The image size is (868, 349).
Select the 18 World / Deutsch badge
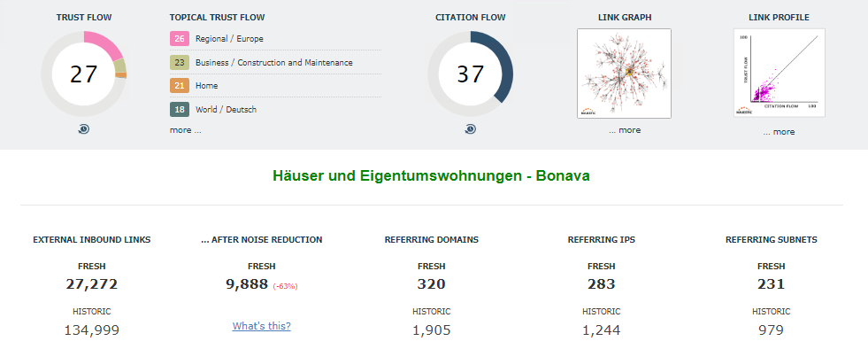pyautogui.click(x=180, y=110)
